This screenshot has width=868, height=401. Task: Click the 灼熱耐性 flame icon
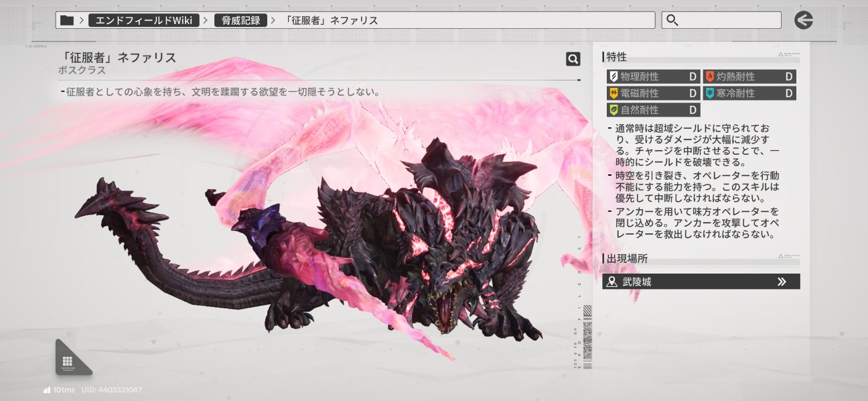click(x=710, y=76)
